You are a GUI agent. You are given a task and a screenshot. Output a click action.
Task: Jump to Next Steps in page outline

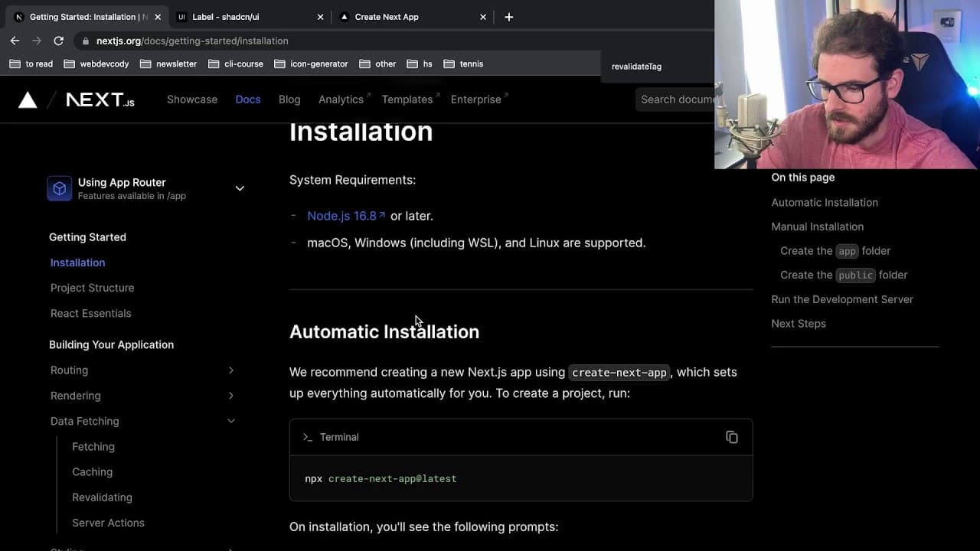(x=799, y=324)
